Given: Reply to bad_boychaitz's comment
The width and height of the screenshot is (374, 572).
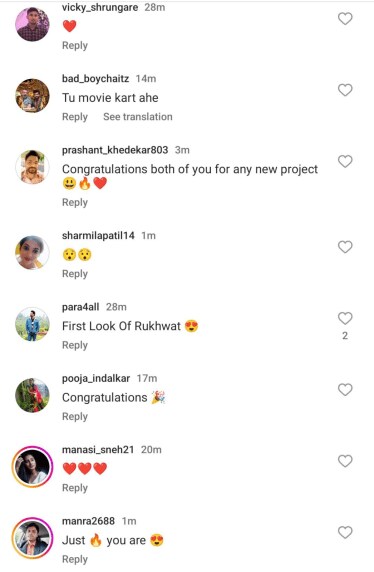Looking at the screenshot, I should click(x=75, y=117).
